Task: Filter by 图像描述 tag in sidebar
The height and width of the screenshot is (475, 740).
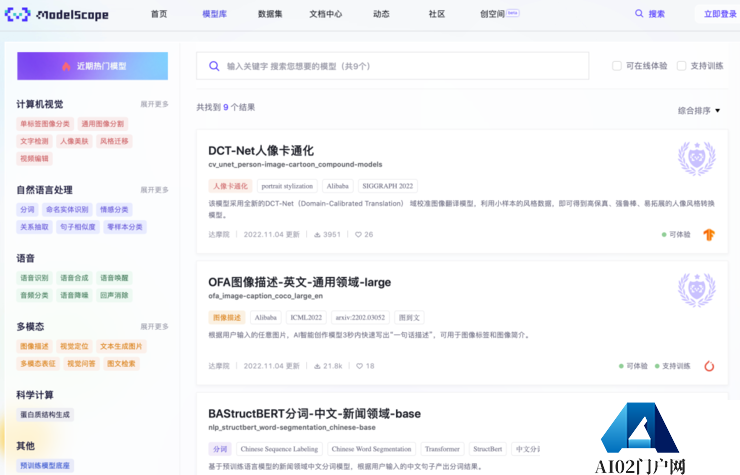Action: coord(34,347)
